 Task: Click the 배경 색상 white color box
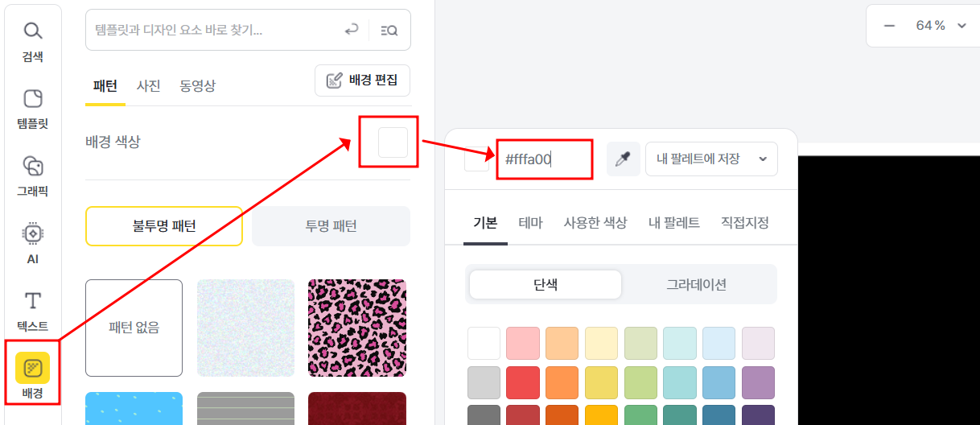(x=393, y=142)
